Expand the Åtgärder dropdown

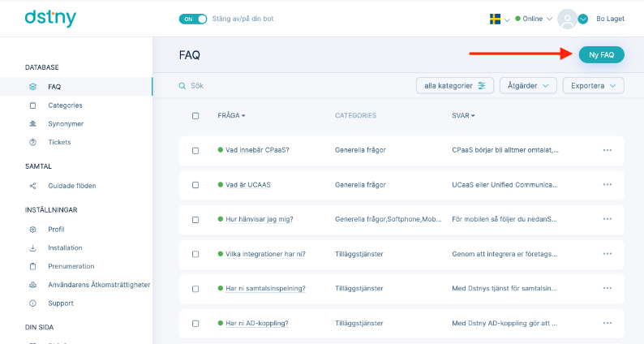click(x=528, y=85)
